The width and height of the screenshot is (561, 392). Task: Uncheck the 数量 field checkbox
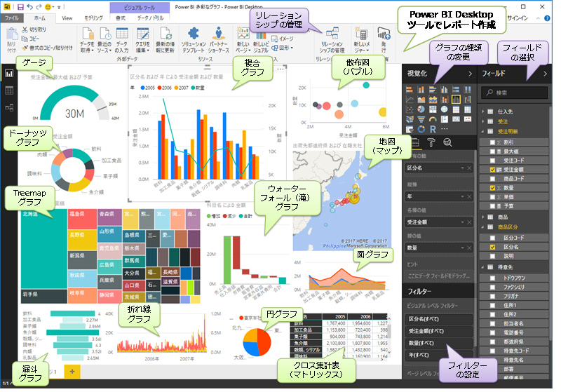tap(493, 188)
